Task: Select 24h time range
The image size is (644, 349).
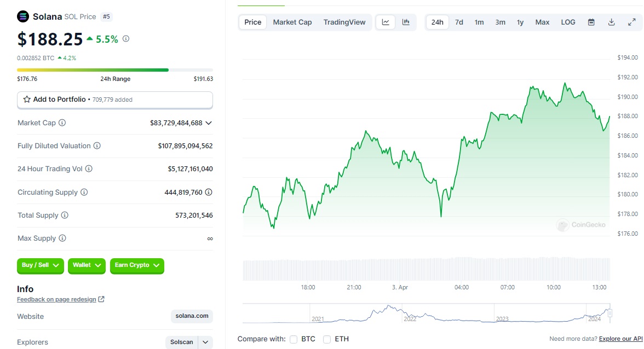Action: click(x=437, y=22)
